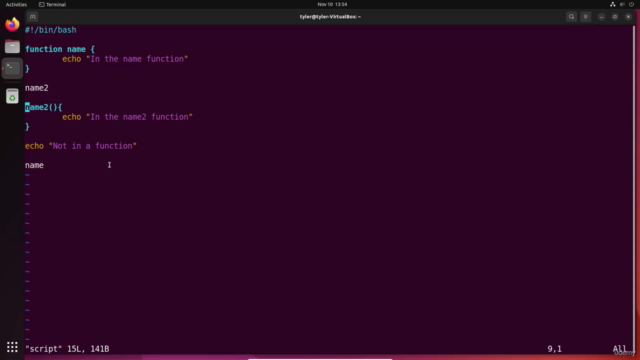The image size is (640, 360).
Task: Open Activities overview
Action: tap(16, 4)
